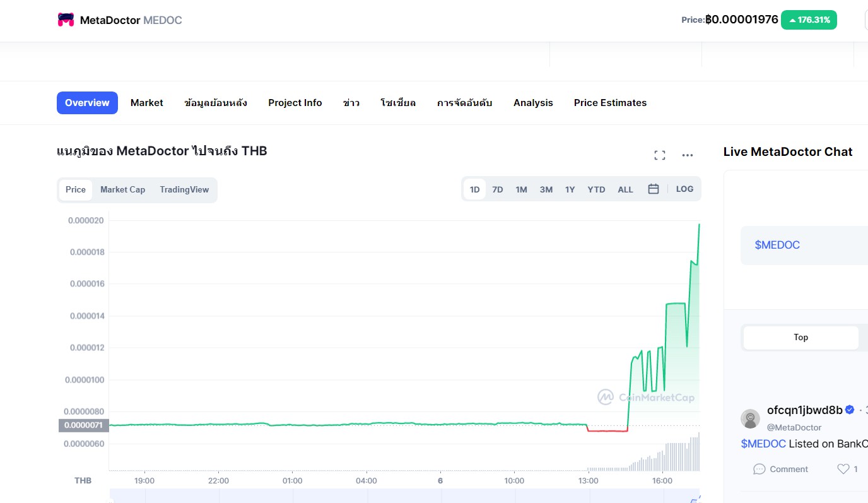
Task: Select the Top chat filter button
Action: tap(801, 338)
